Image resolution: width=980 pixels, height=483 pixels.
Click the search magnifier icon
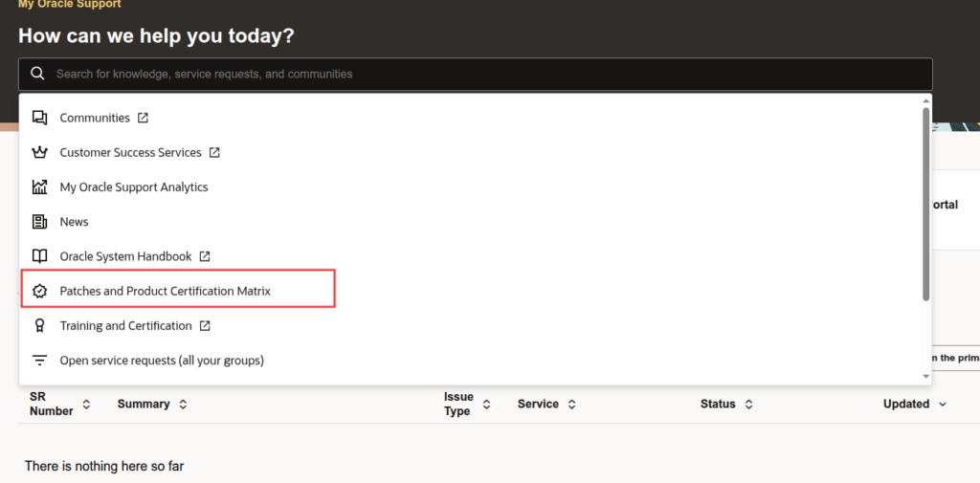(x=38, y=74)
